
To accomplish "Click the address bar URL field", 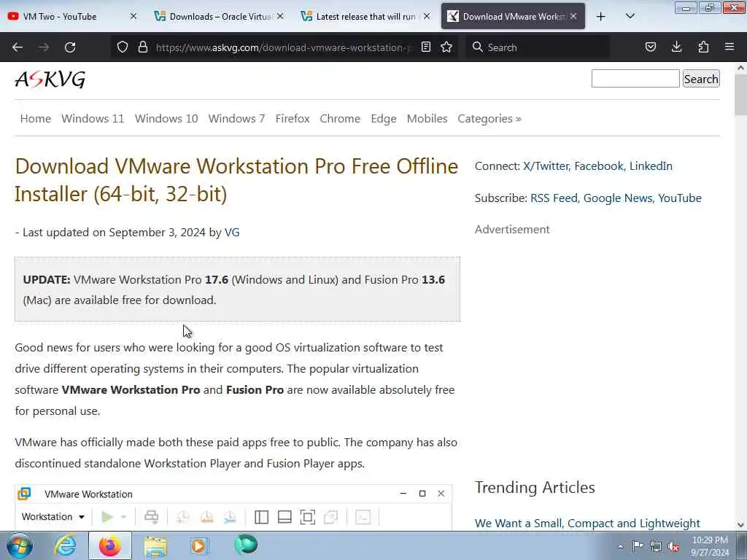I will click(x=284, y=47).
